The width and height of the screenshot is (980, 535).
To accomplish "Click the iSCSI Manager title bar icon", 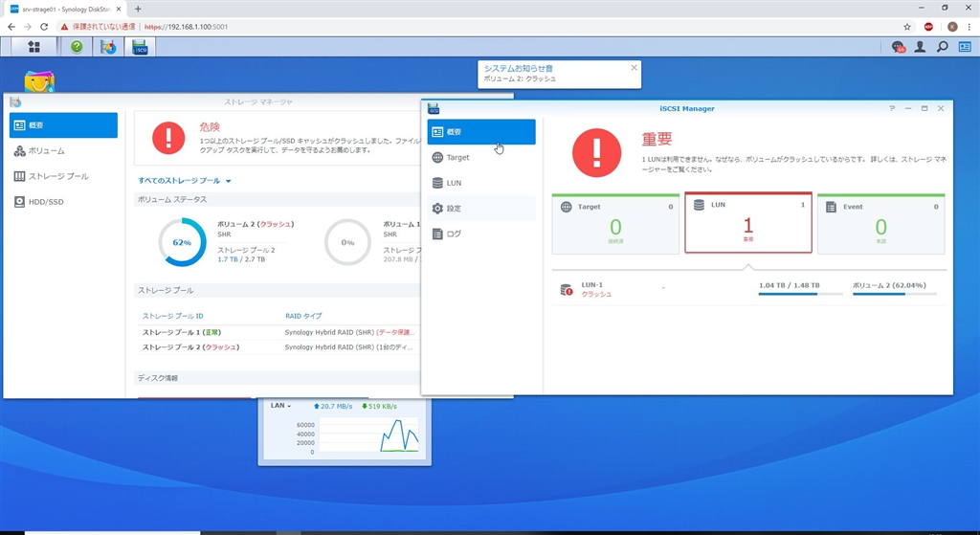I will 434,109.
